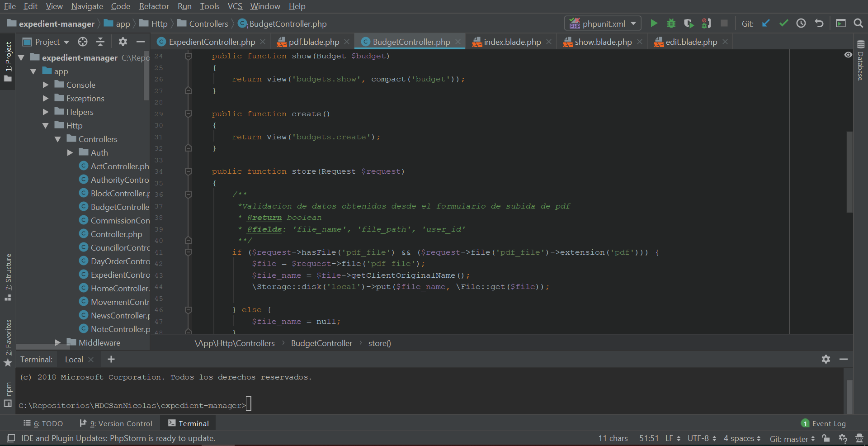Revert changes with the rollback arrow icon

(819, 24)
